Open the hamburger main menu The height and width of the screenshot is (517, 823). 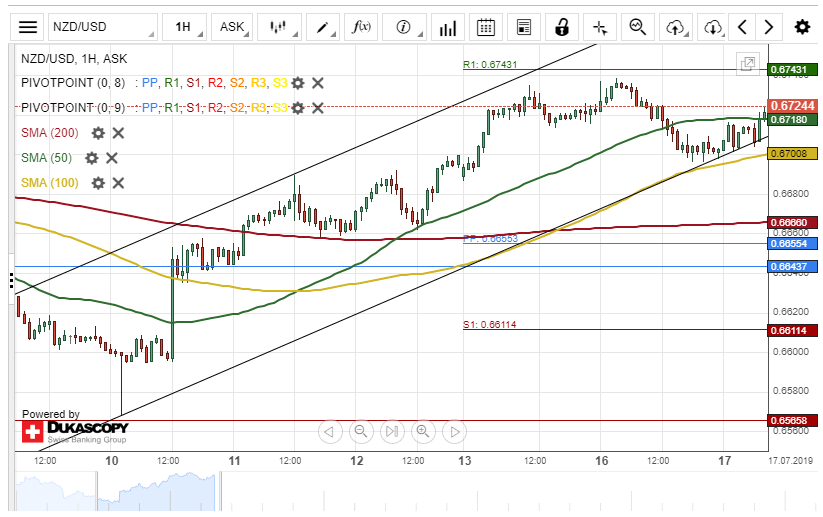click(x=28, y=27)
